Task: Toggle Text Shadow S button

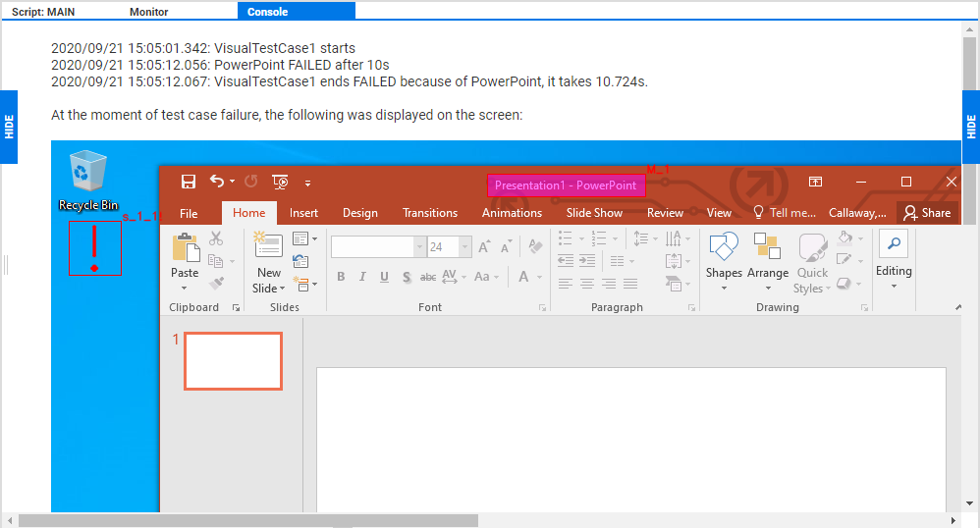Action: click(x=407, y=277)
